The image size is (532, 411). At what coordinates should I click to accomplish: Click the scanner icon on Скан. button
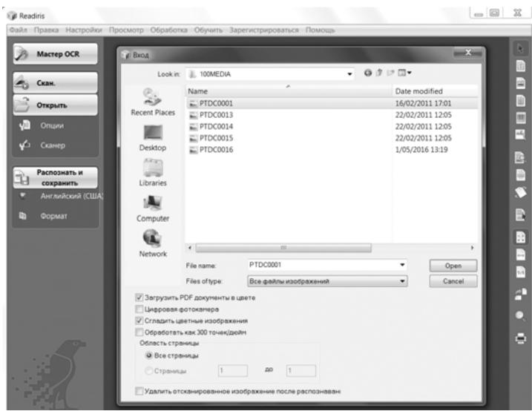[22, 83]
